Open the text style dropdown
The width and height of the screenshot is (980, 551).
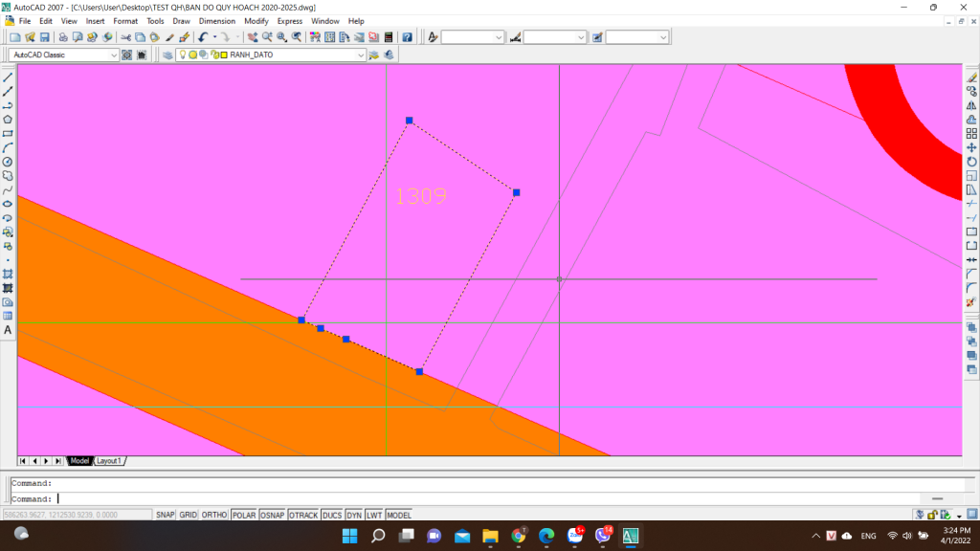pyautogui.click(x=499, y=37)
